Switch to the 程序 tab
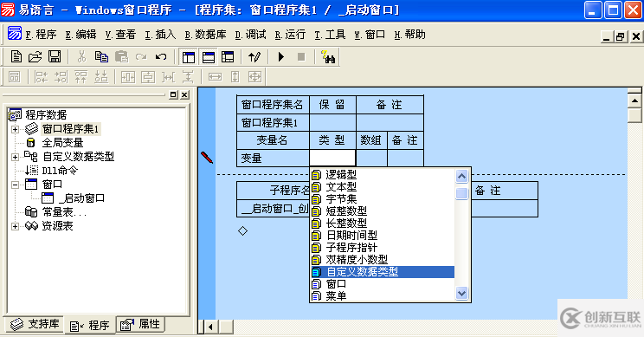 (x=90, y=326)
